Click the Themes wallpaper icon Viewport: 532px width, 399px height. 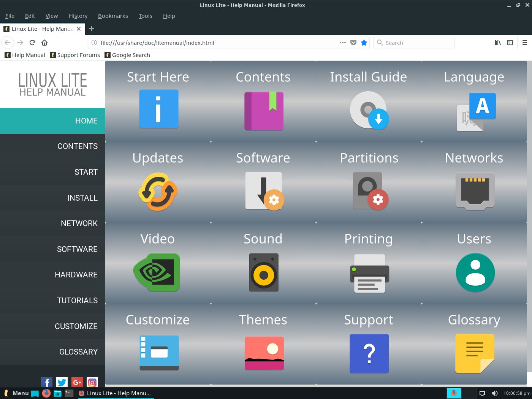click(x=264, y=353)
